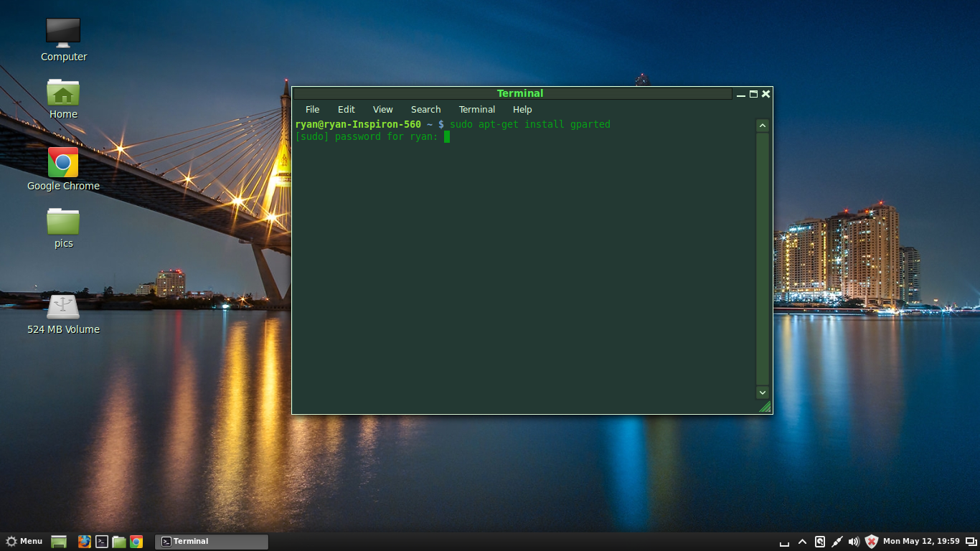Expand the hidden tray icons chevron
Viewport: 980px width, 551px height.
point(802,542)
